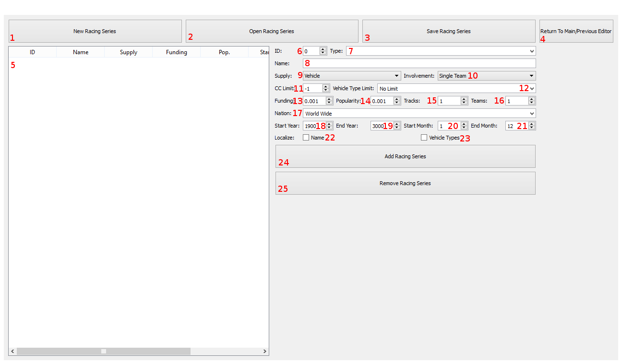Image resolution: width=622 pixels, height=364 pixels.
Task: Enable the Localize Name checkbox
Action: [306, 138]
